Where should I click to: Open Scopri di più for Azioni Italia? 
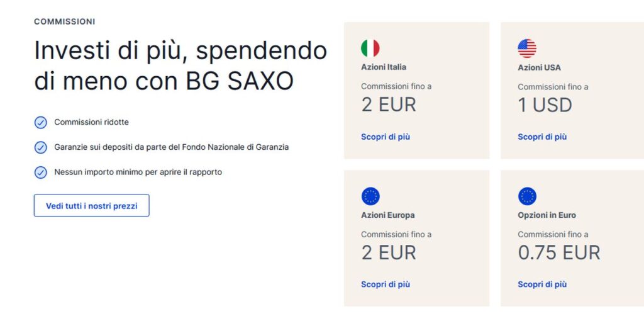click(x=385, y=137)
